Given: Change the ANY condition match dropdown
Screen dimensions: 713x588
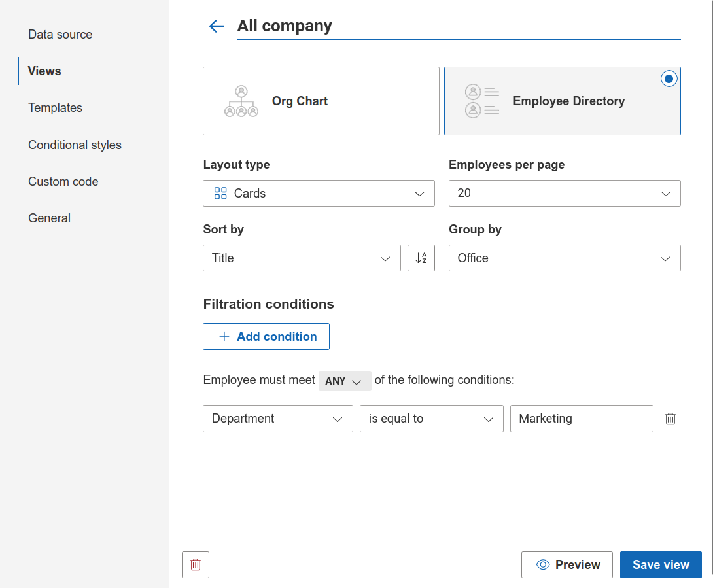Looking at the screenshot, I should (345, 381).
